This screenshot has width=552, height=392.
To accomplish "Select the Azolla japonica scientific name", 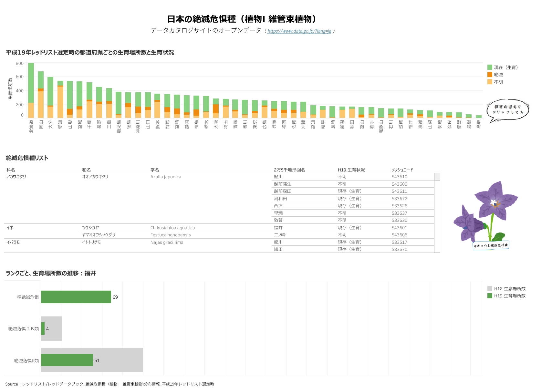I will (x=166, y=177).
